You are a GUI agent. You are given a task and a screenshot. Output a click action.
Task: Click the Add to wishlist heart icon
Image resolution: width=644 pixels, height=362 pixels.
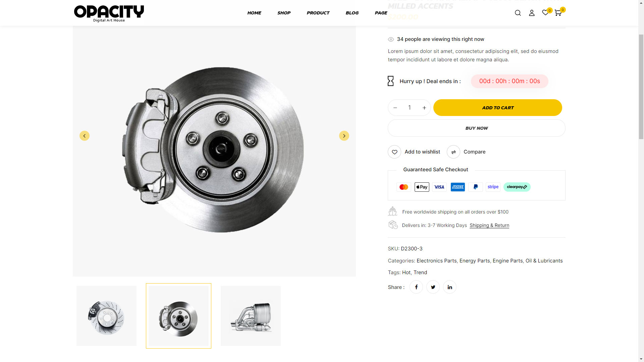pyautogui.click(x=394, y=152)
